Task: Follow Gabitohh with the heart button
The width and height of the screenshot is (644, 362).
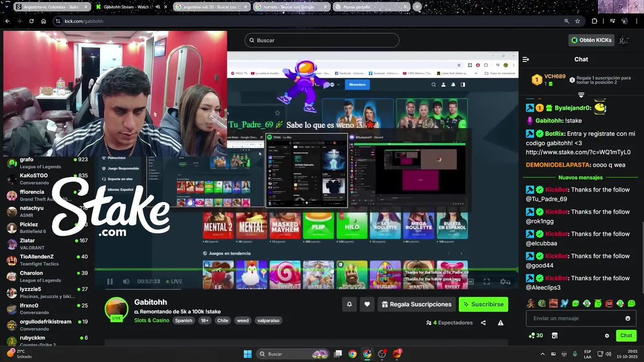Action: [x=367, y=304]
